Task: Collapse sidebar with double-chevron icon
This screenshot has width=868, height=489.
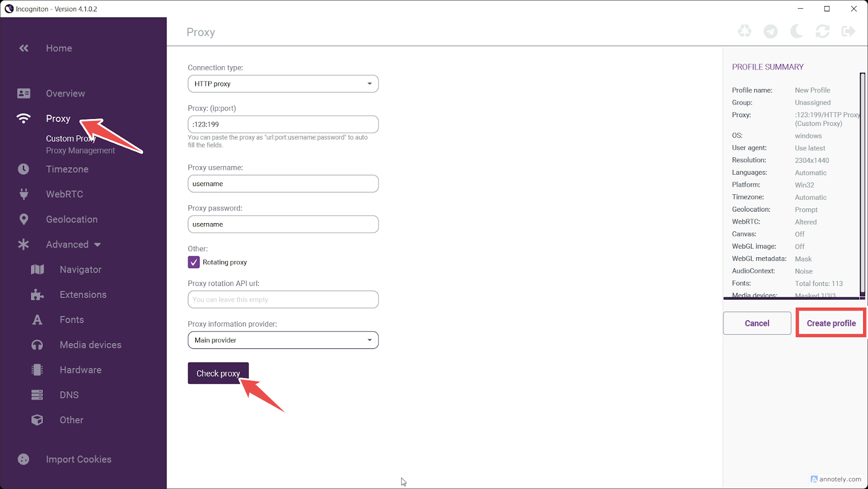Action: pos(24,48)
